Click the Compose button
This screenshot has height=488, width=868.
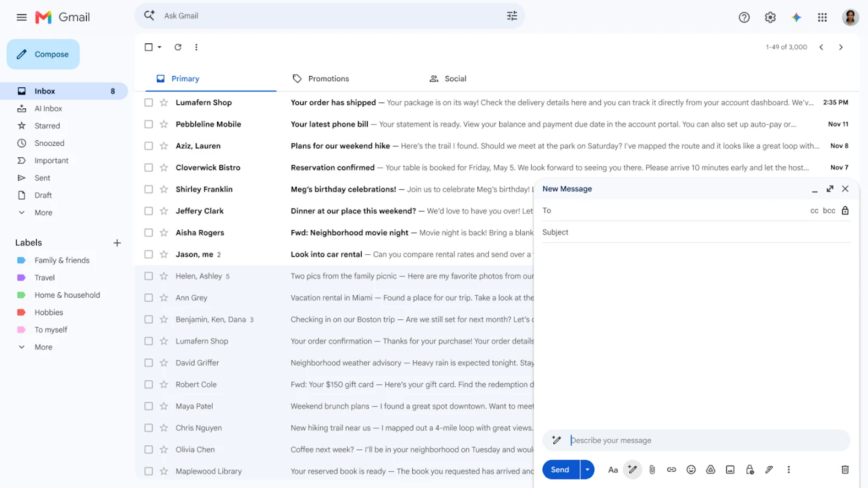click(43, 54)
